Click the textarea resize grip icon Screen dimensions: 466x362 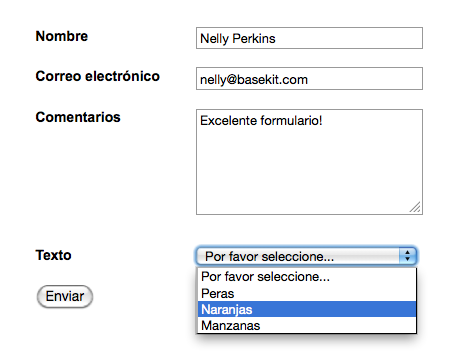[x=415, y=207]
